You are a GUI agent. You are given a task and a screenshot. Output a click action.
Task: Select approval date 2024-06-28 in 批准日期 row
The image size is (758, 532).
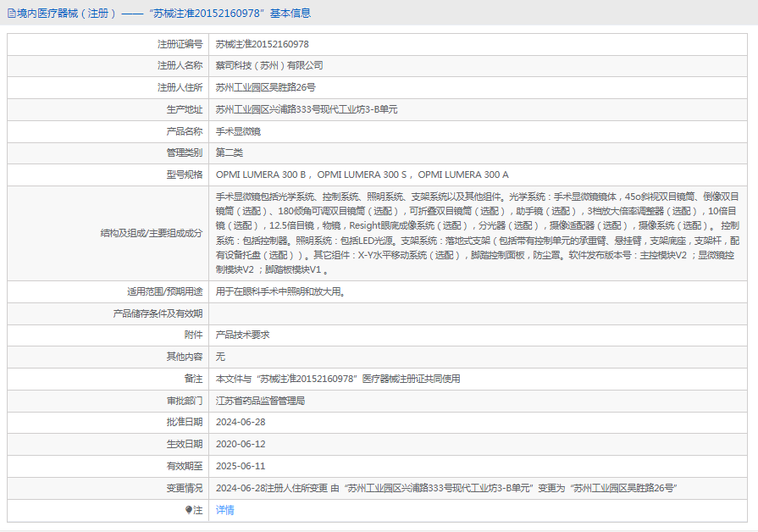(x=241, y=422)
